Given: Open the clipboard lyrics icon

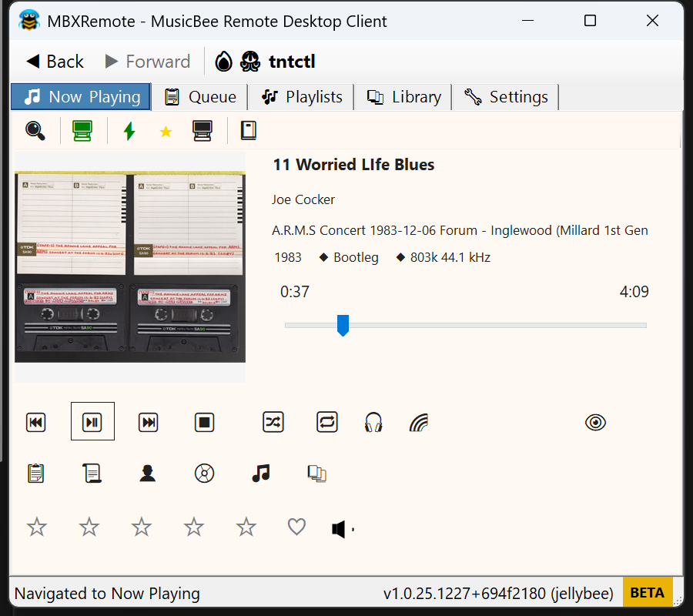Looking at the screenshot, I should [x=36, y=473].
